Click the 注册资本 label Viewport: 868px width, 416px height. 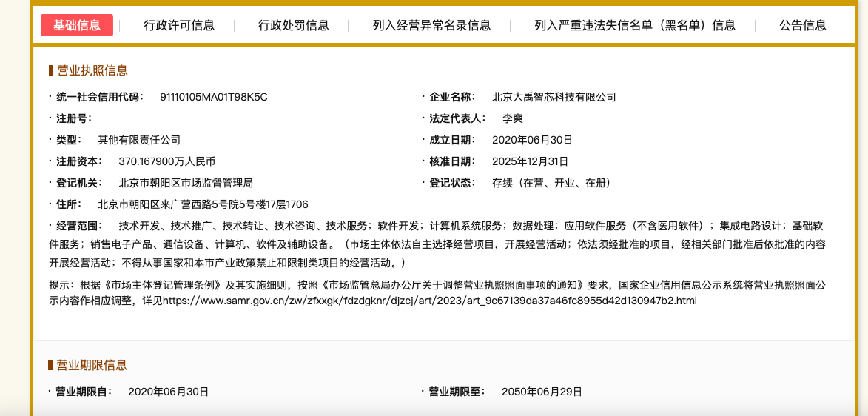pos(80,162)
